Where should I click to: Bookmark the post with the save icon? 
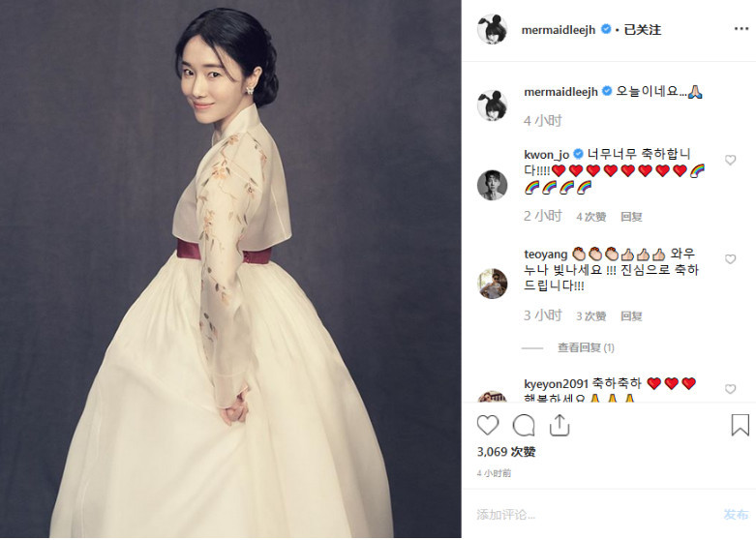740,425
